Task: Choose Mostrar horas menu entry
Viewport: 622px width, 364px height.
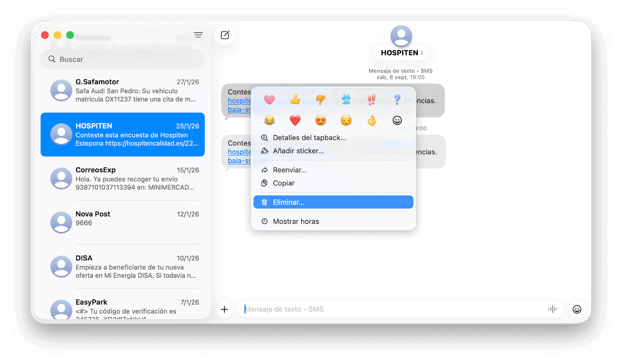Action: click(x=333, y=221)
